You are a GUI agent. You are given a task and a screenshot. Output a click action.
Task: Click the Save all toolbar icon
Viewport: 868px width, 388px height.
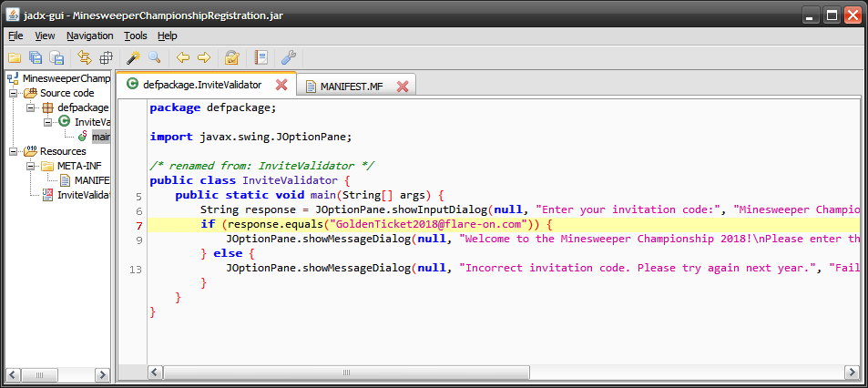coord(36,57)
